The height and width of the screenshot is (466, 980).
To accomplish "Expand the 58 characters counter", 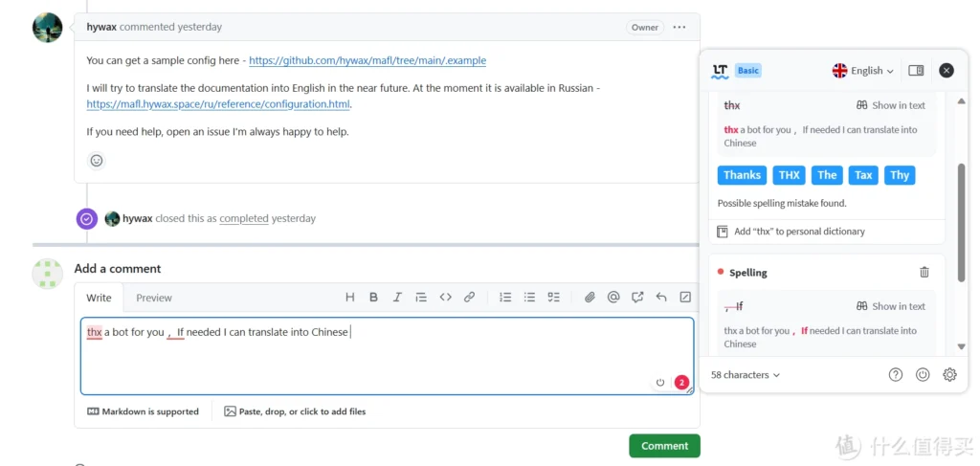I will point(746,375).
